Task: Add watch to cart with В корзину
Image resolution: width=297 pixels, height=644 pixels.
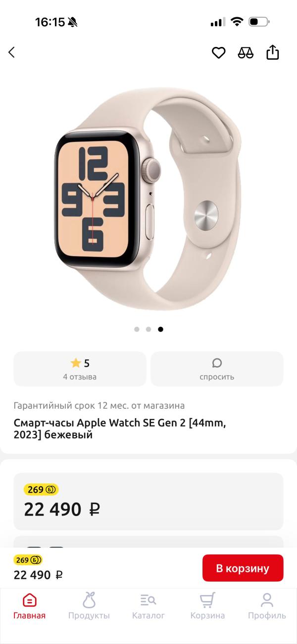Action: (243, 568)
